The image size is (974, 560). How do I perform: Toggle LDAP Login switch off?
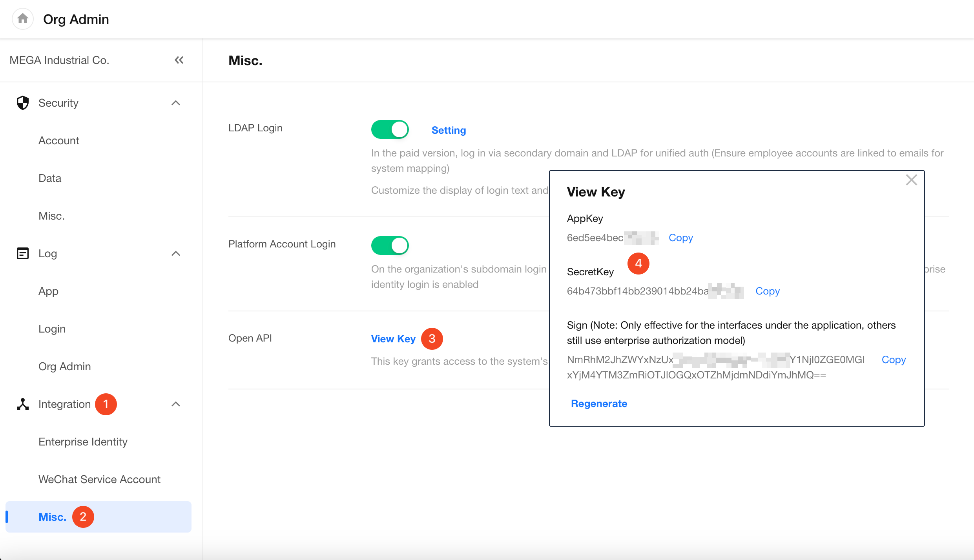(x=390, y=129)
